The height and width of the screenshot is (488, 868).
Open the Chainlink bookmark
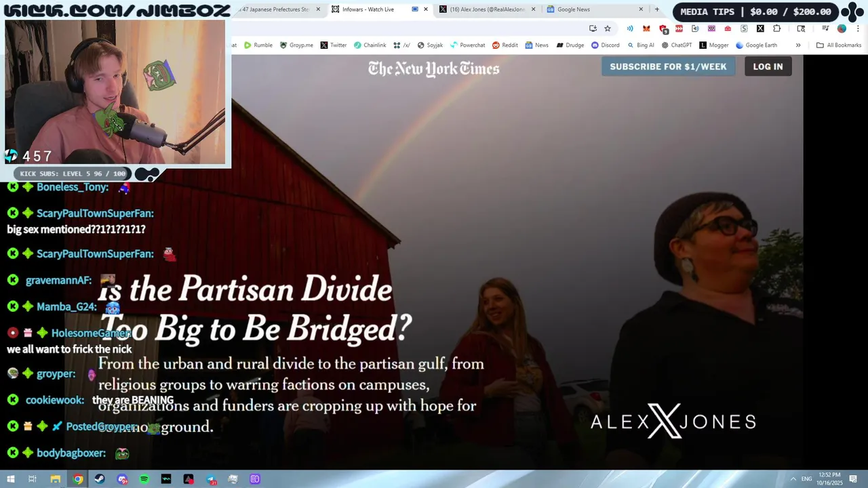pos(370,45)
